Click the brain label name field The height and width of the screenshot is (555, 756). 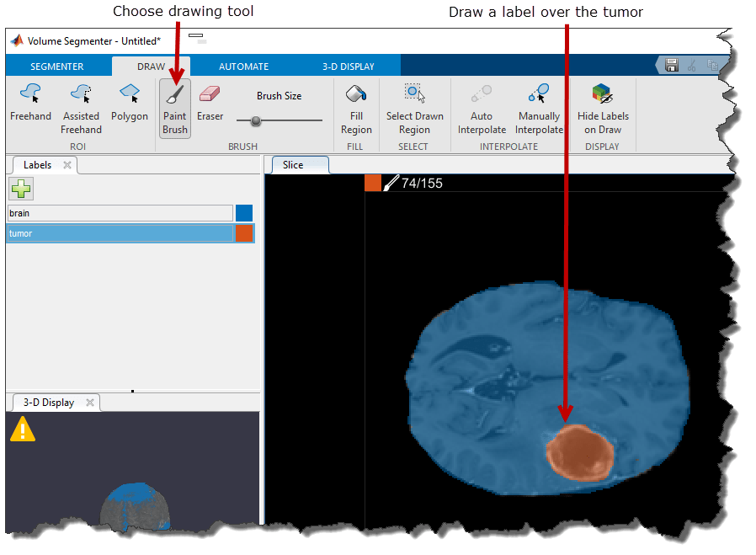[120, 213]
